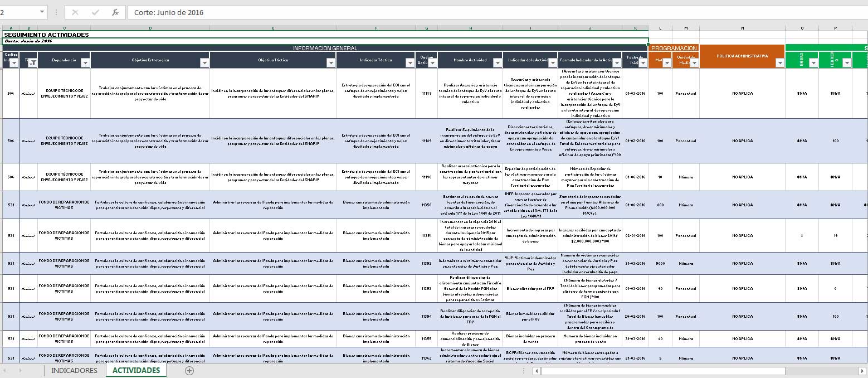Click the horizontal scrollbar thumb

pos(663,371)
